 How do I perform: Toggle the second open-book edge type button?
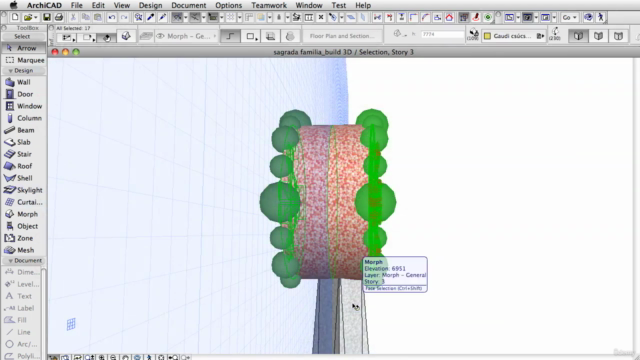coord(598,36)
